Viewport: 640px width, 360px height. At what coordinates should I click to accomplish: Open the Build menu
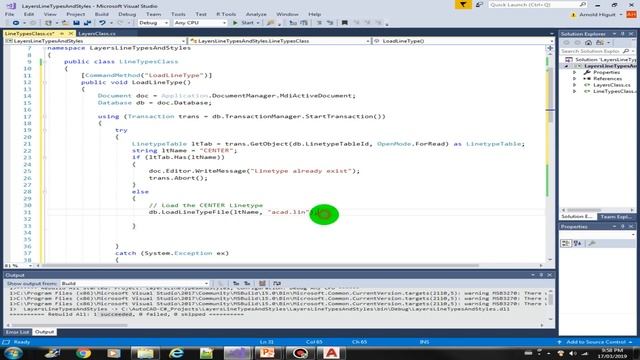click(x=101, y=14)
